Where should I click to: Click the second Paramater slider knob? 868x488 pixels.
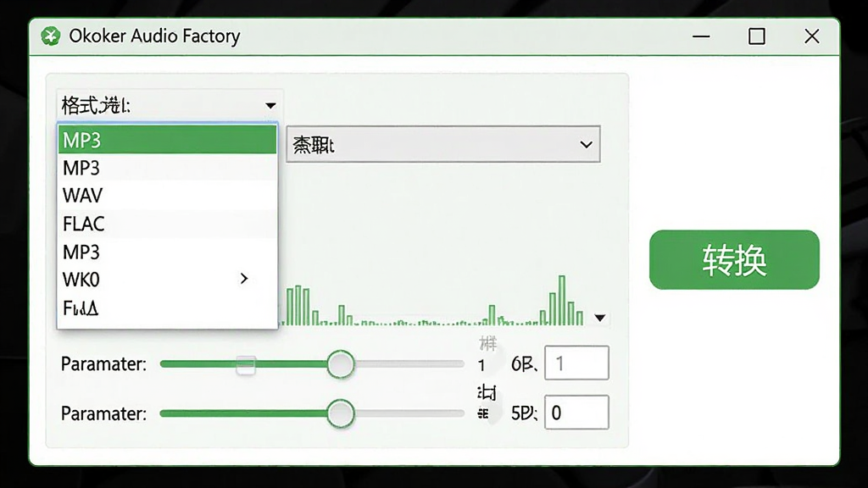point(341,413)
